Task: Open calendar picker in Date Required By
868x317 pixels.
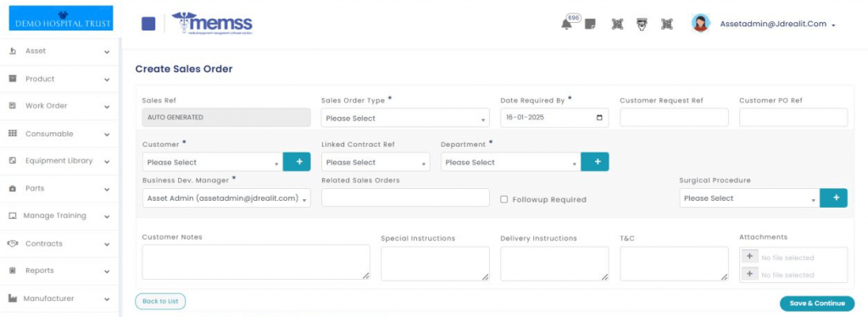Action: tap(599, 118)
